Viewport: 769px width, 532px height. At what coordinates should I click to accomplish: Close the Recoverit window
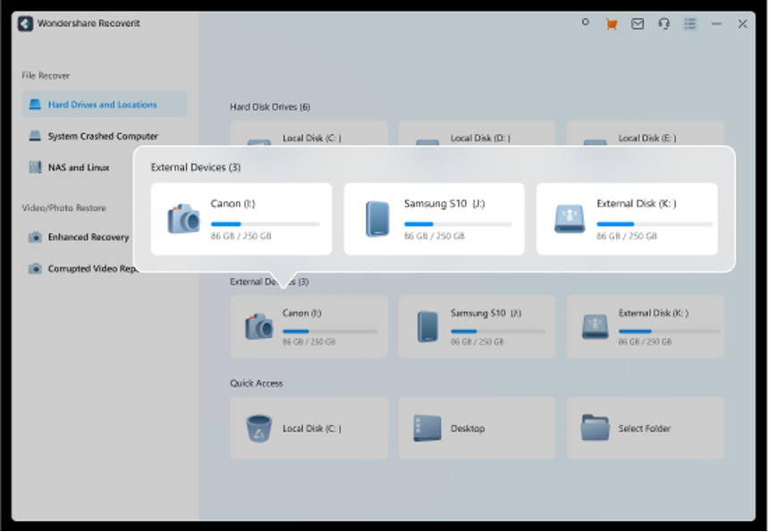point(742,23)
